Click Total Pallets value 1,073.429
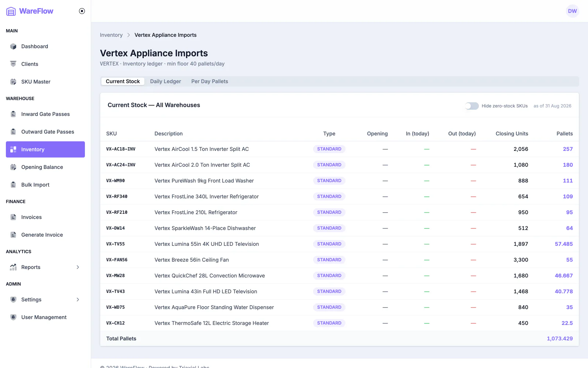 pos(560,339)
